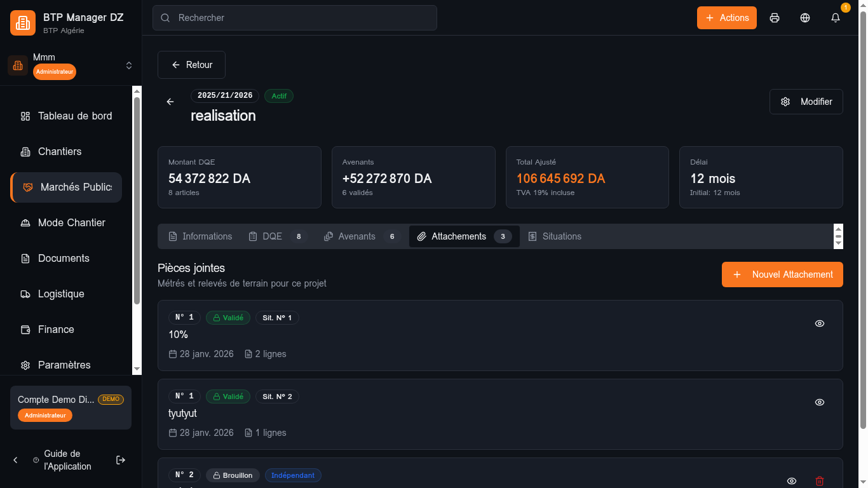Open Mode Chantier in the sidebar

pyautogui.click(x=72, y=222)
